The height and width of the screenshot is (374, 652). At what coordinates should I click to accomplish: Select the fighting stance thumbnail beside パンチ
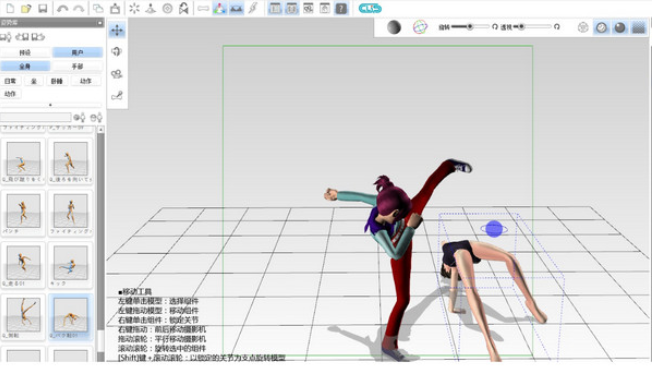point(70,214)
